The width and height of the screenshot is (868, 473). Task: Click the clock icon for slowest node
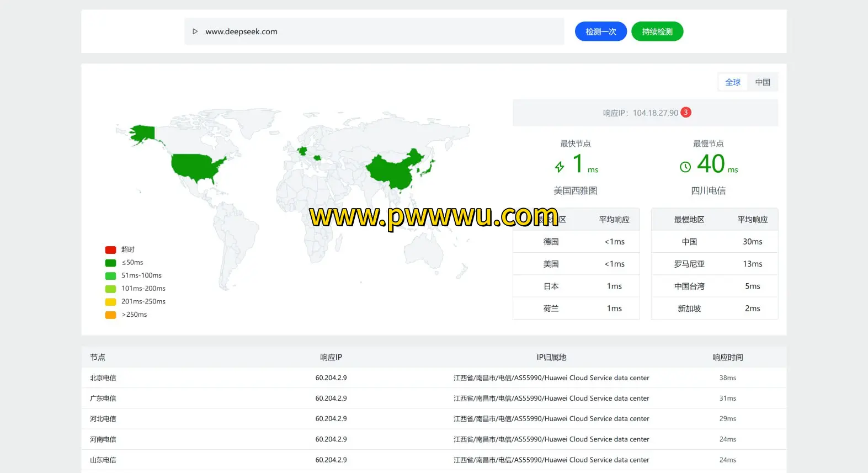[685, 167]
